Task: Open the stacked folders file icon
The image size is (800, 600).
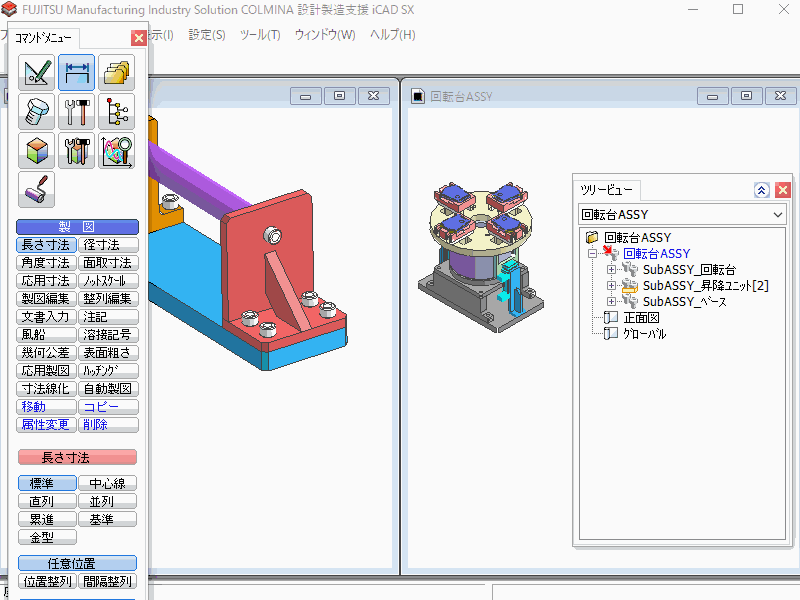Action: (117, 73)
